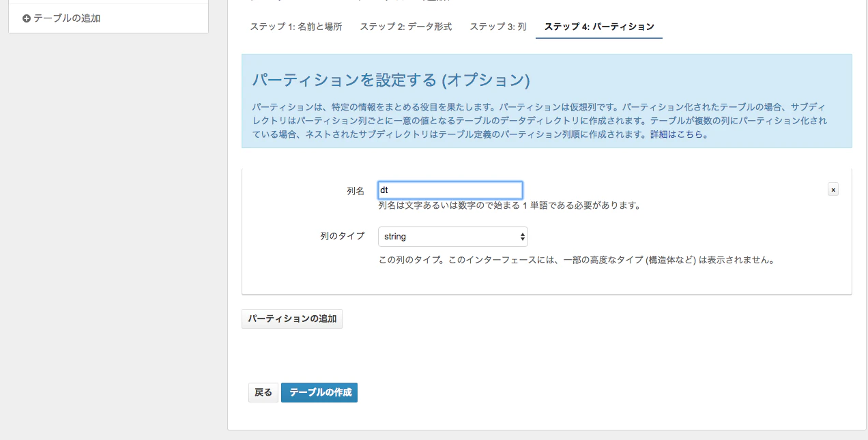Go to ステップ 1: 名前と場所 tab
868x440 pixels.
(296, 27)
